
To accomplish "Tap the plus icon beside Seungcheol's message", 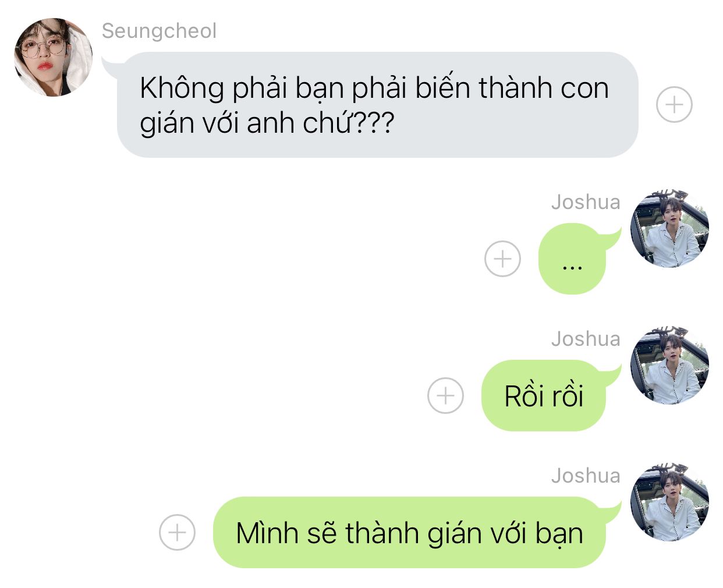I will [674, 105].
